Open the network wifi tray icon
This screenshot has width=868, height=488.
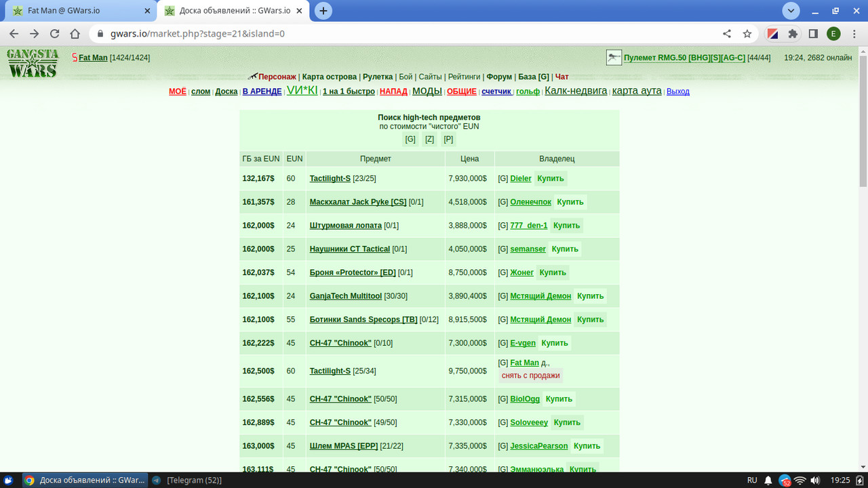tap(800, 480)
